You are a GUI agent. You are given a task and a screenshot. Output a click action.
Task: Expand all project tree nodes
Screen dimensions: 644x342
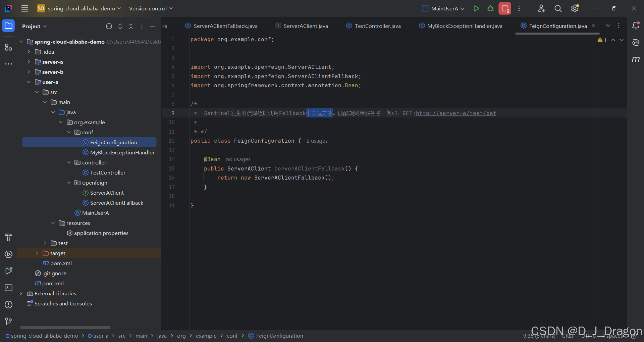pyautogui.click(x=120, y=26)
